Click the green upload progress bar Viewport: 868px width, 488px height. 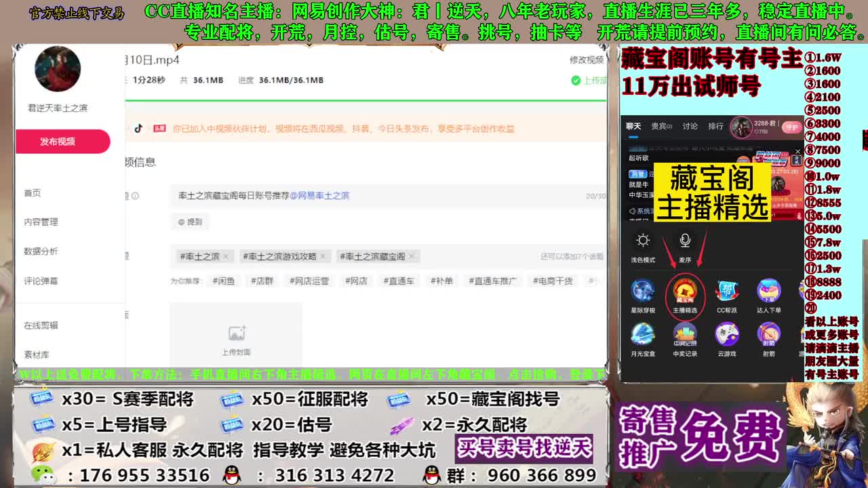coord(366,100)
